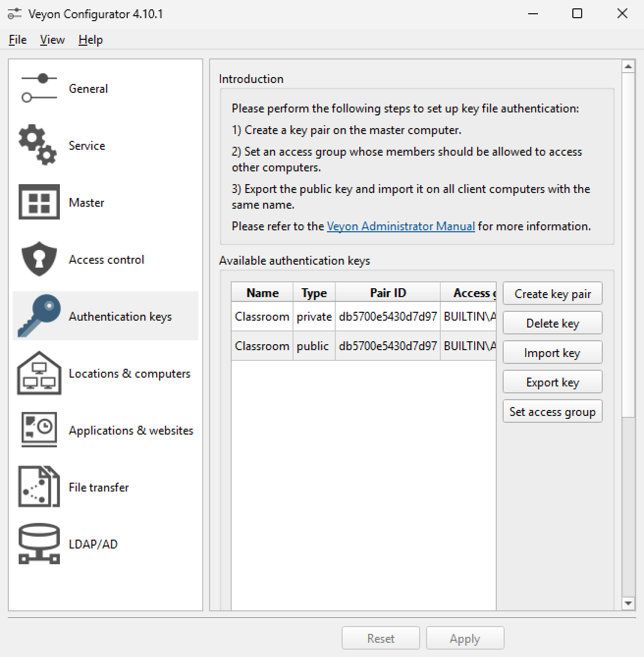Click the Export key button
Viewport: 644px width, 657px height.
coord(553,382)
